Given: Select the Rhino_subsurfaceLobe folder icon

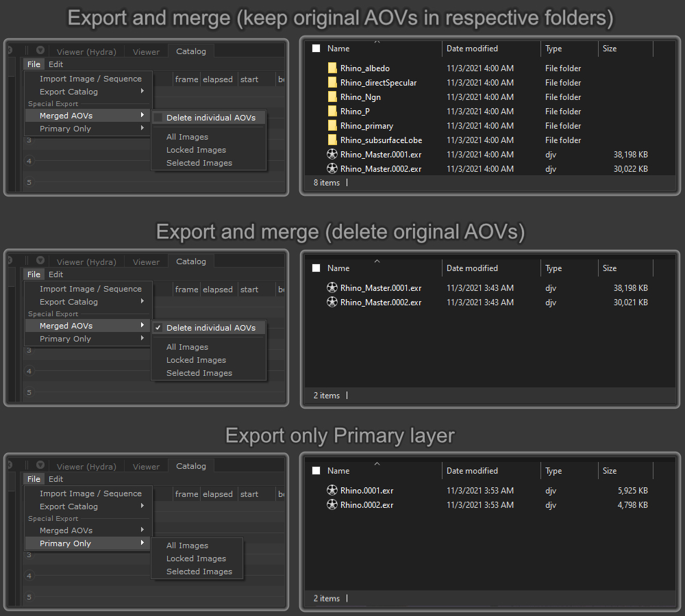Looking at the screenshot, I should click(332, 140).
